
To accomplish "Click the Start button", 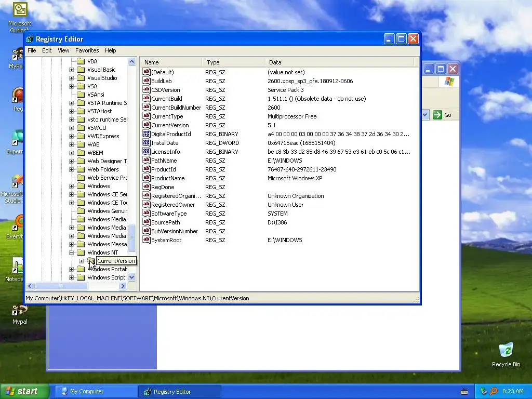I will tap(24, 391).
